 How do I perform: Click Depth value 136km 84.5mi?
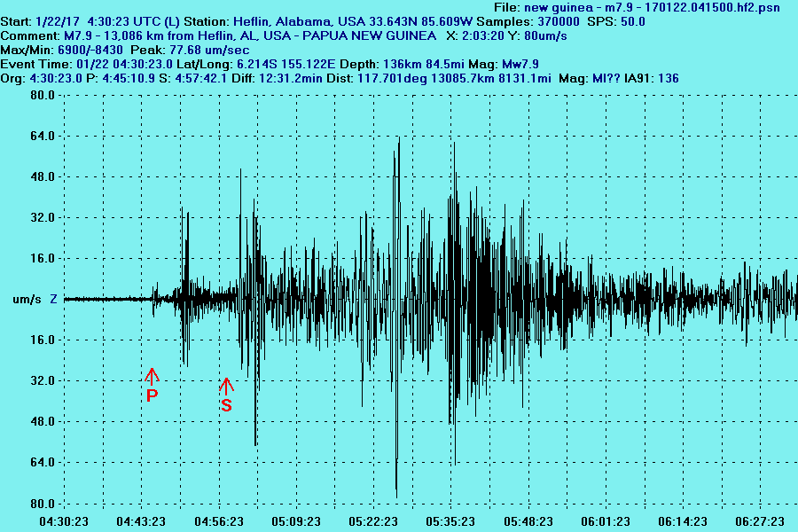[423, 65]
